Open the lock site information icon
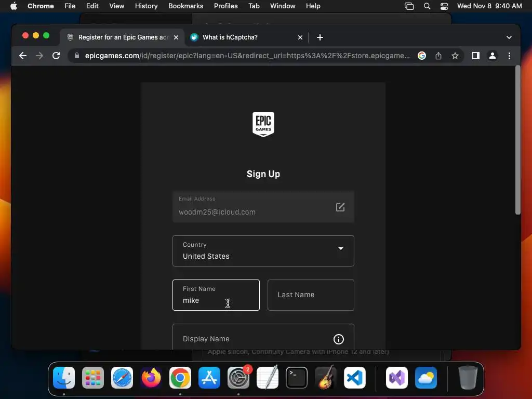The image size is (532, 399). (x=77, y=56)
